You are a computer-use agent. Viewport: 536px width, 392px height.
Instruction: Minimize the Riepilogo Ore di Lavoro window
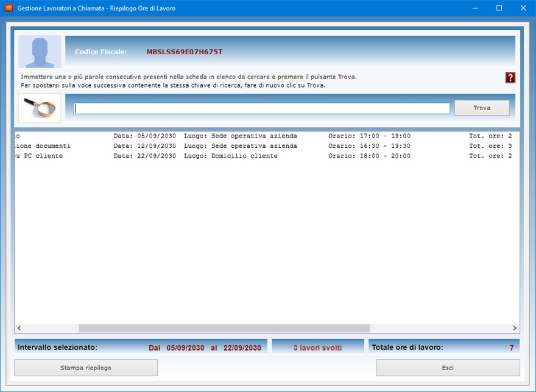click(472, 9)
